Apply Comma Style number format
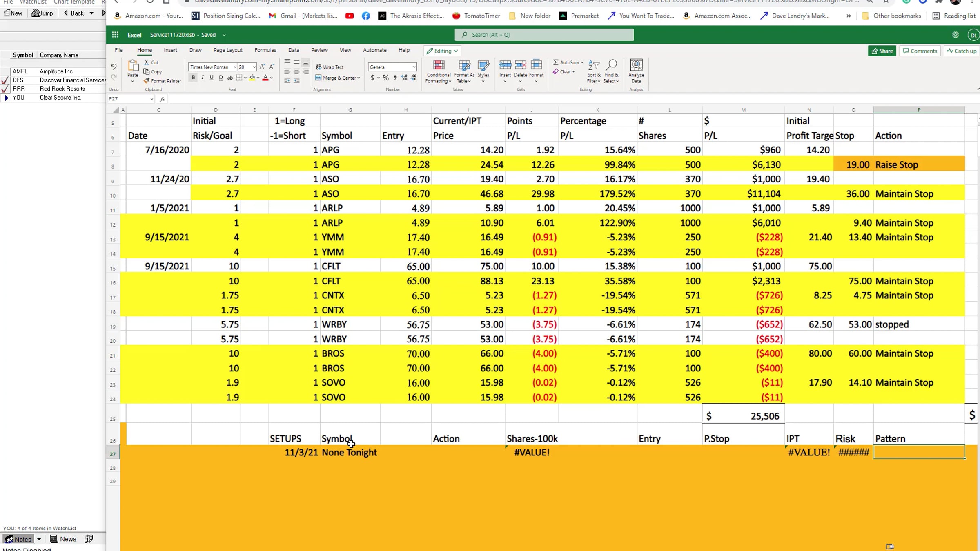The image size is (980, 551). tap(395, 78)
